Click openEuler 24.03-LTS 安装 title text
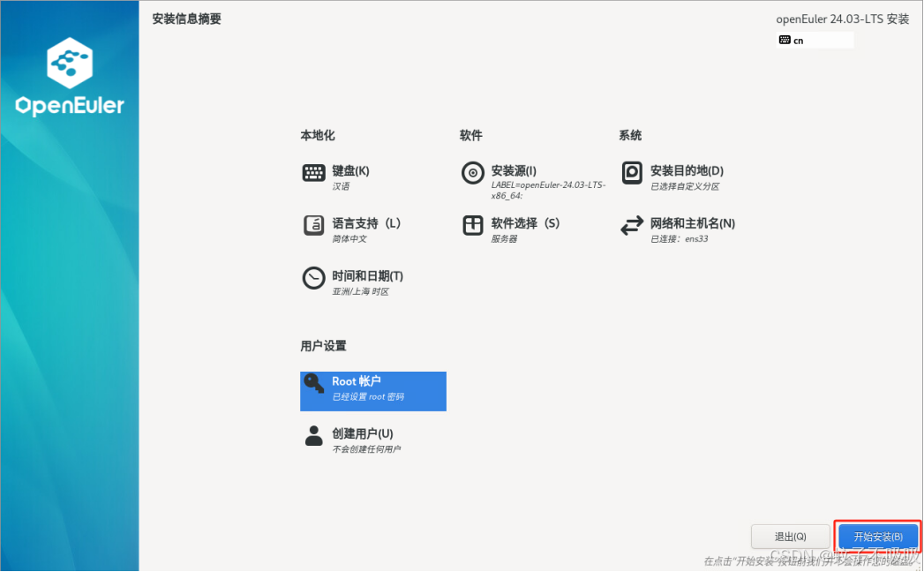This screenshot has height=572, width=924. click(843, 19)
